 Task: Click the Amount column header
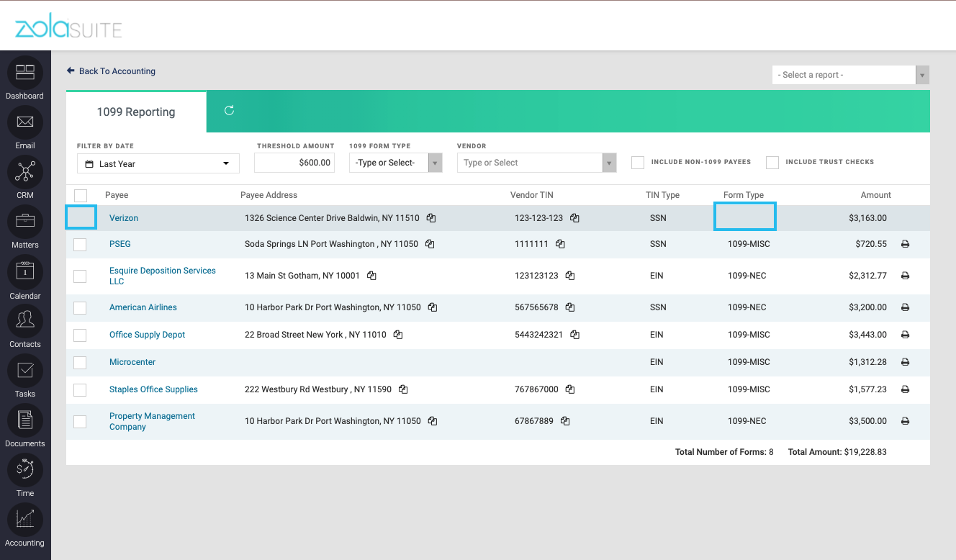[876, 195]
